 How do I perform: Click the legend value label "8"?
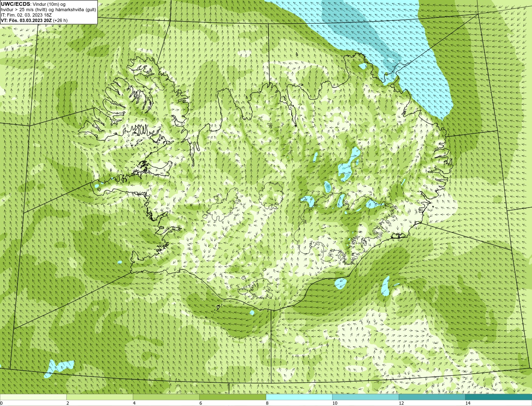[x=267, y=403]
